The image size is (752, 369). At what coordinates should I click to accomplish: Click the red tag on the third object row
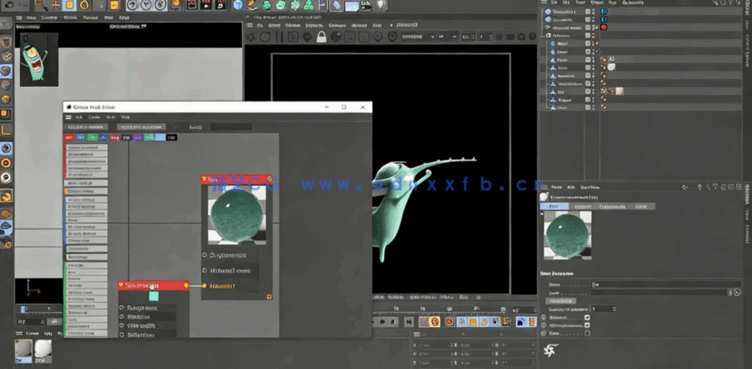pos(604,27)
